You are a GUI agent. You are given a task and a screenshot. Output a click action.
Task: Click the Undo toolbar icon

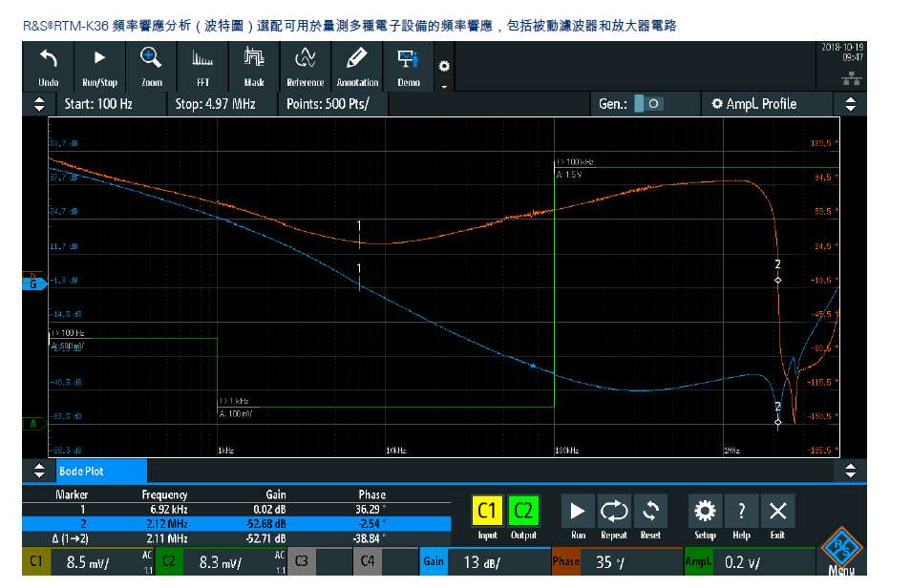click(48, 67)
